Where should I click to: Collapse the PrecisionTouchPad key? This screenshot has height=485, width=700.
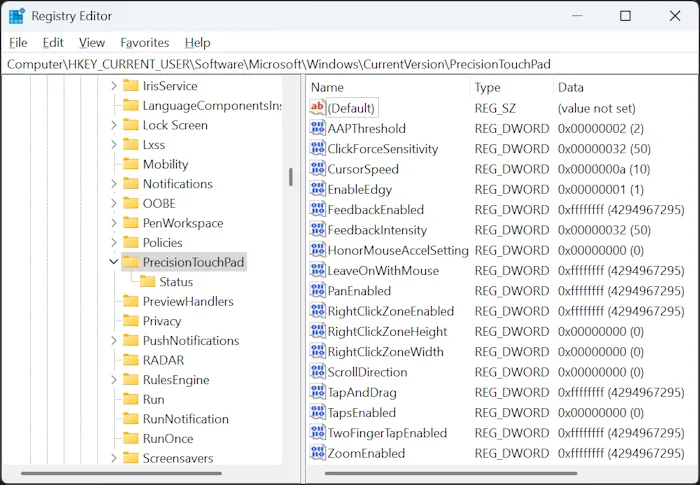114,262
